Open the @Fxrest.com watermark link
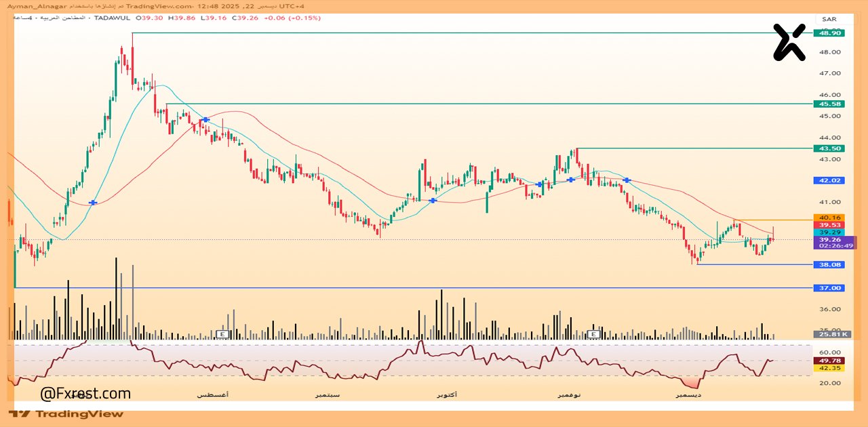The width and height of the screenshot is (868, 427). [x=85, y=393]
